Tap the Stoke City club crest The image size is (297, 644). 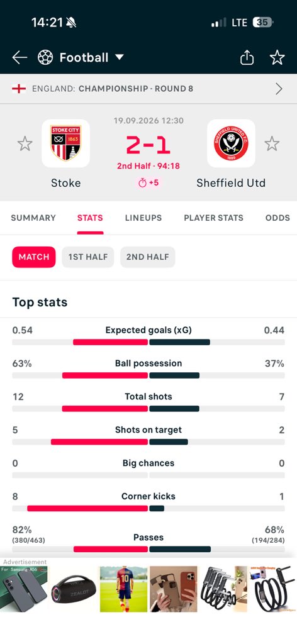[x=65, y=143]
